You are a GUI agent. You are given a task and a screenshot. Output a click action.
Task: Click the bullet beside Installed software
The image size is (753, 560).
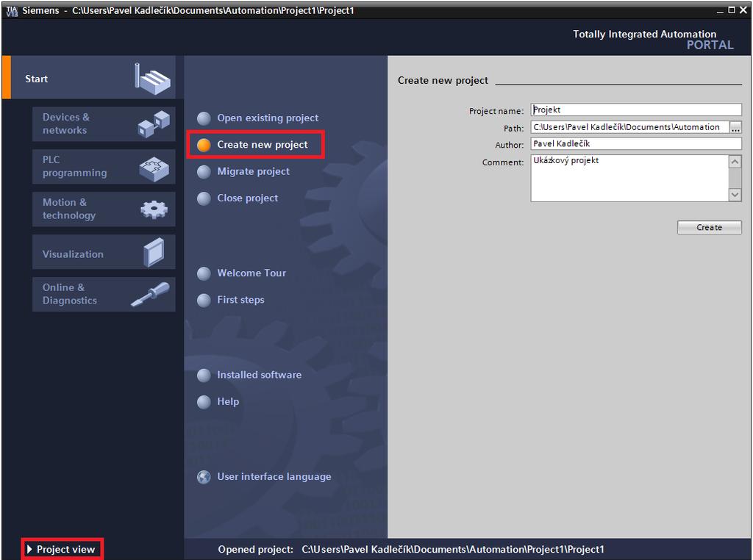(204, 376)
